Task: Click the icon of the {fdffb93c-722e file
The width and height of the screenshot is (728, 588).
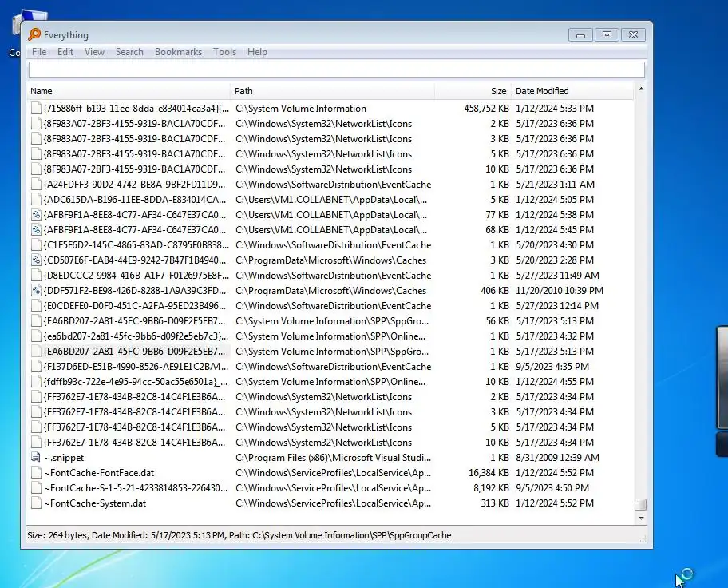Action: tap(36, 382)
